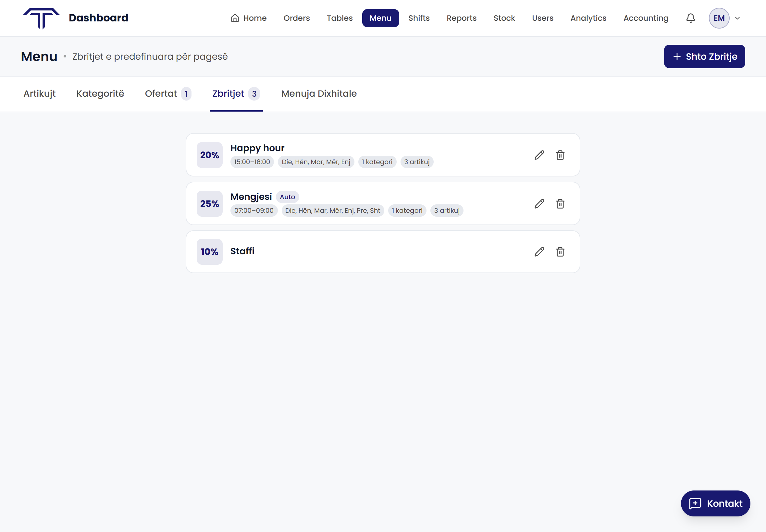Open notifications bell
Screen dimensions: 766x532
pos(690,18)
